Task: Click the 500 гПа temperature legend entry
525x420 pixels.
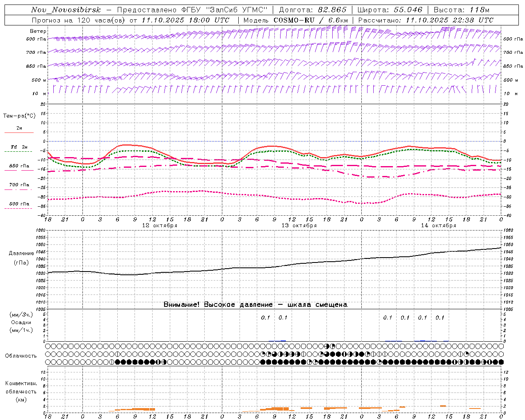Action: [x=19, y=203]
